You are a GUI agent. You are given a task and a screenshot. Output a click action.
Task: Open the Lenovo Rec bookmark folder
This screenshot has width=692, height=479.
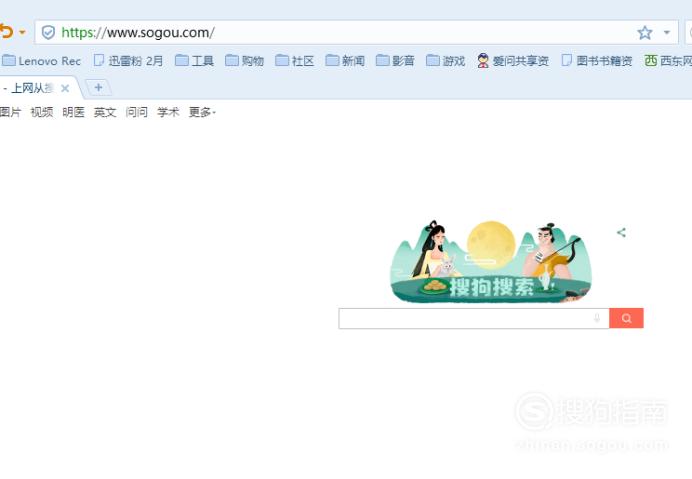click(x=41, y=60)
